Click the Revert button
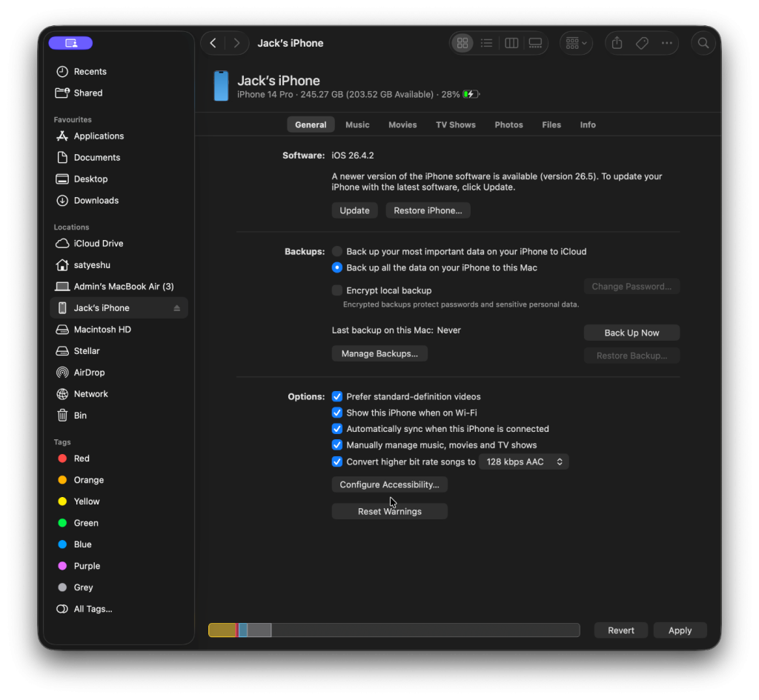The width and height of the screenshot is (759, 700). pos(621,630)
